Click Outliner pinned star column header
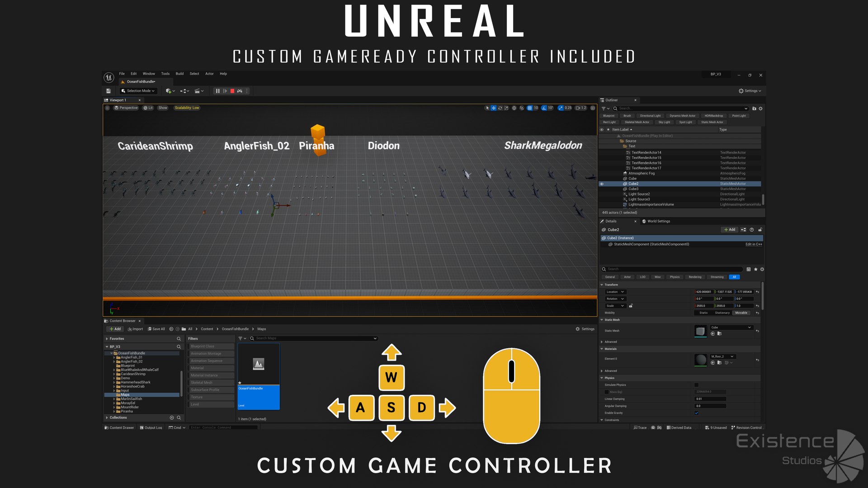This screenshot has height=488, width=868. point(608,130)
